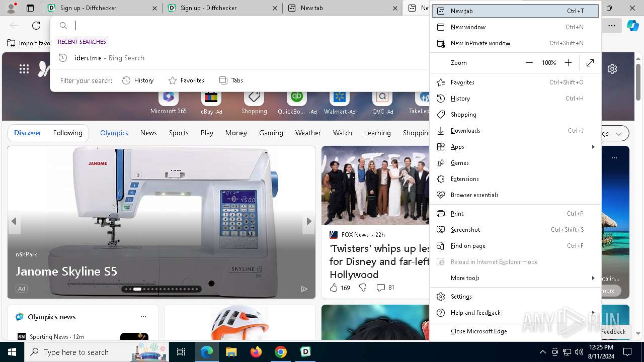Screen dimensions: 644x362
Task: Open tab actions menu icon
Action: (x=30, y=8)
